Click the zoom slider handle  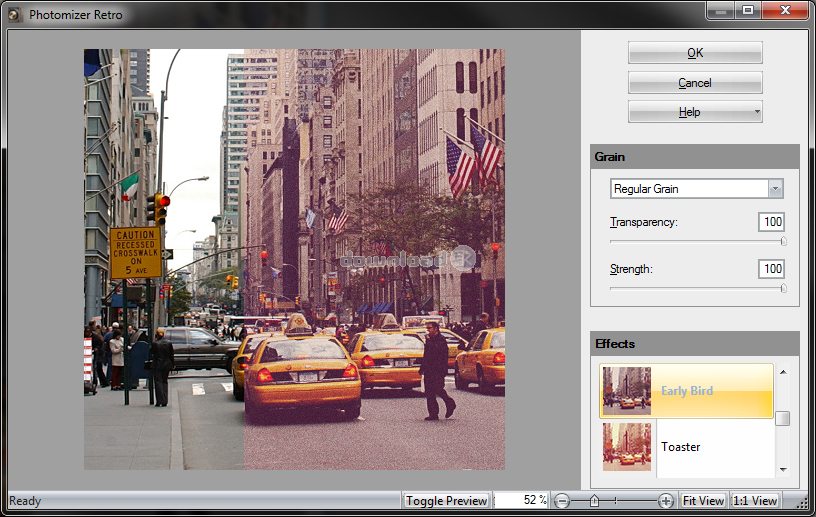tap(594, 500)
